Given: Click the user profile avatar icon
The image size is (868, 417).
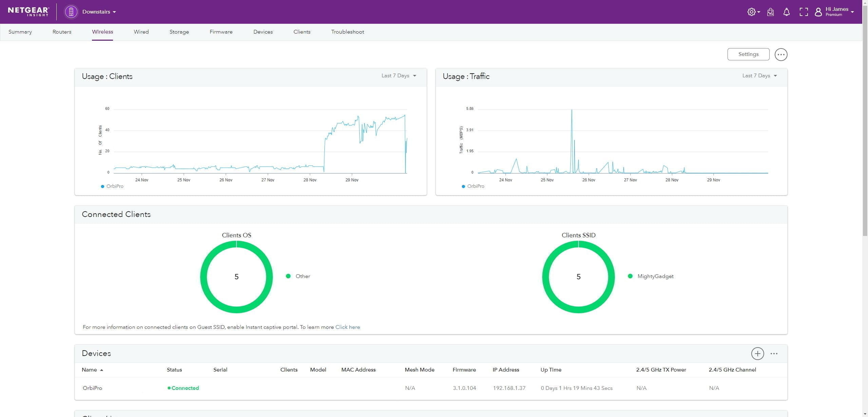Looking at the screenshot, I should [x=818, y=12].
